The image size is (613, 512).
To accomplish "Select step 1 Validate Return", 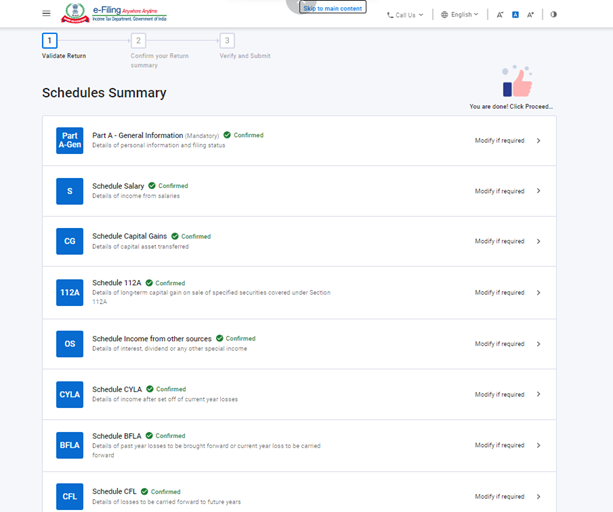I will (50, 41).
